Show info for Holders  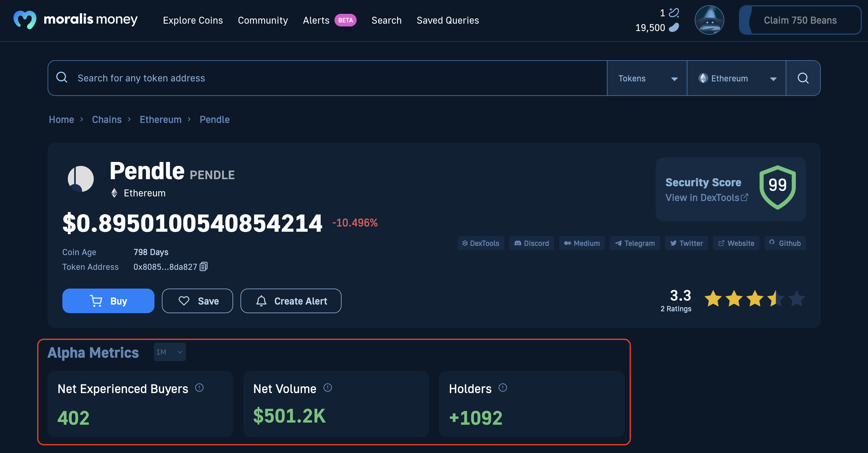502,388
